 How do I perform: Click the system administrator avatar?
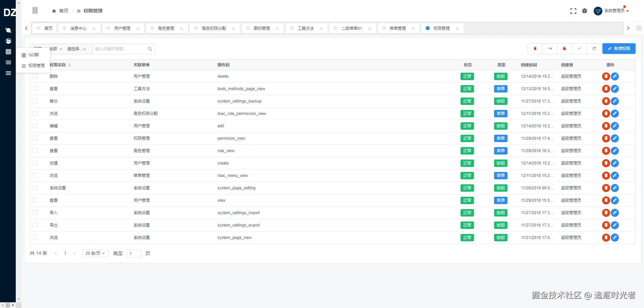tap(598, 11)
